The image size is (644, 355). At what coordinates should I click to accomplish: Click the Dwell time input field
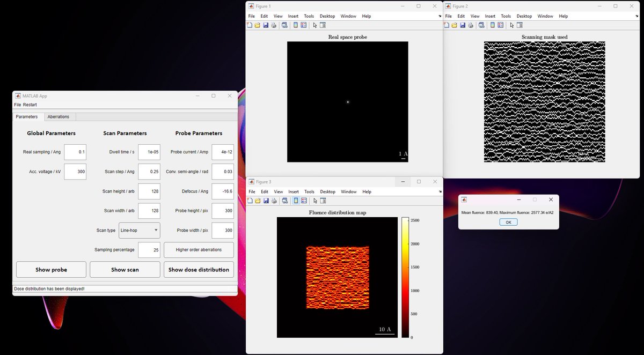pos(149,152)
